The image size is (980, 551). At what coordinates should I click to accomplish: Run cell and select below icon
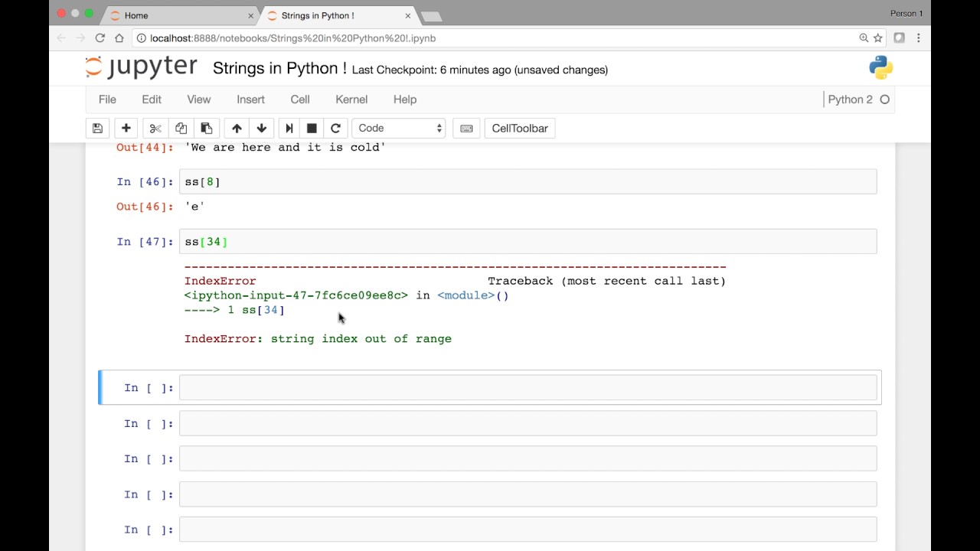click(289, 129)
